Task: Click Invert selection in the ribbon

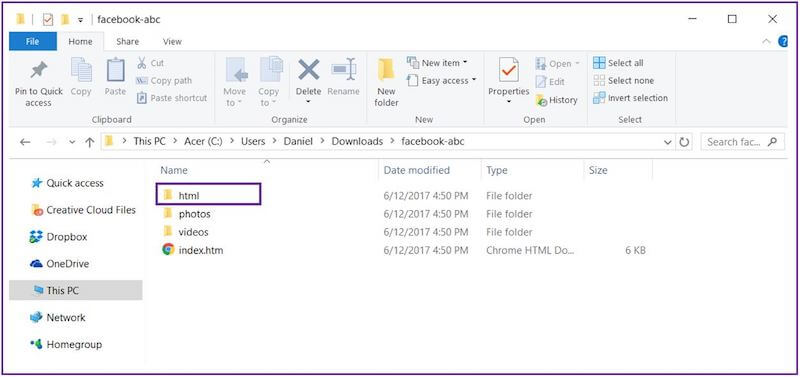Action: [631, 98]
